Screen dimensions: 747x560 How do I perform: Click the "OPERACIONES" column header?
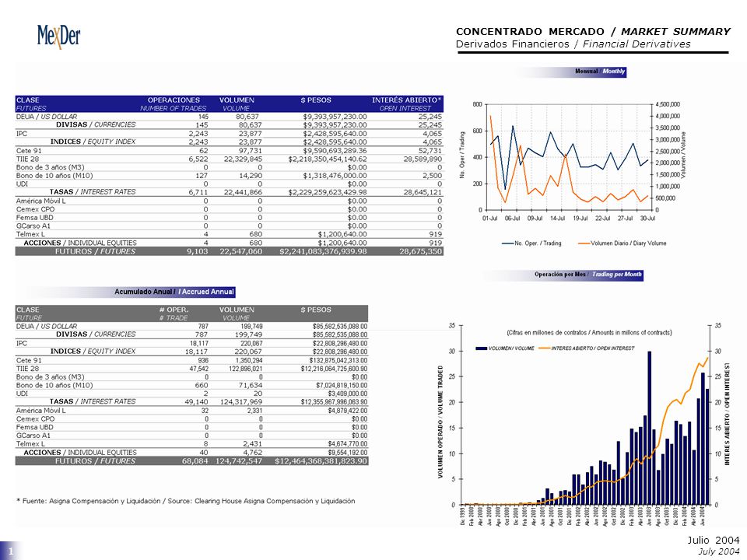point(174,100)
